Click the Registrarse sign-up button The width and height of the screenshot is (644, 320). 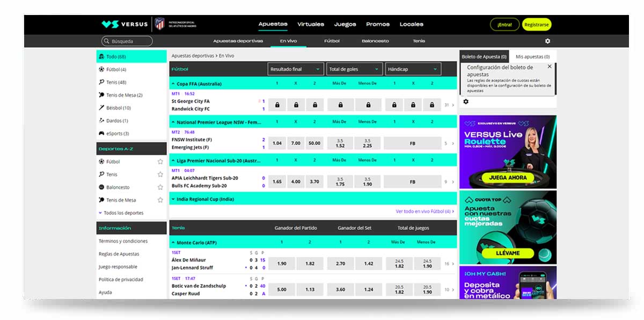(537, 25)
